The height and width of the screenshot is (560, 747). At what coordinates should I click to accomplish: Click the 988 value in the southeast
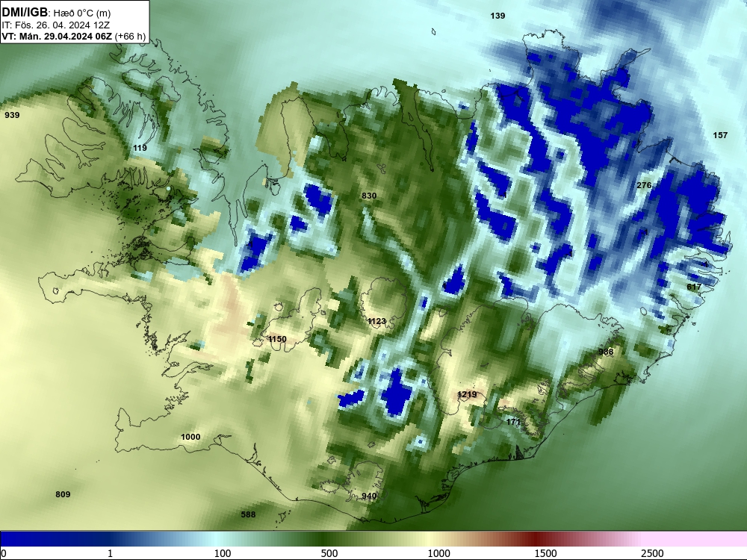pos(606,352)
